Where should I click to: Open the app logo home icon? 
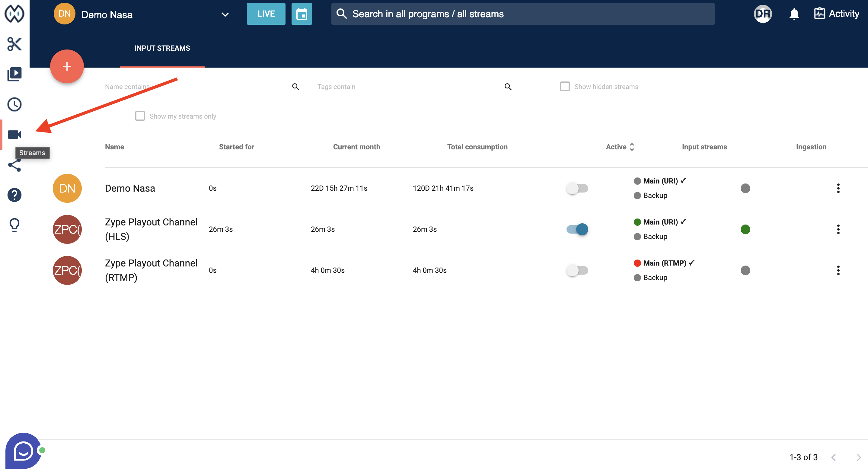pos(14,14)
